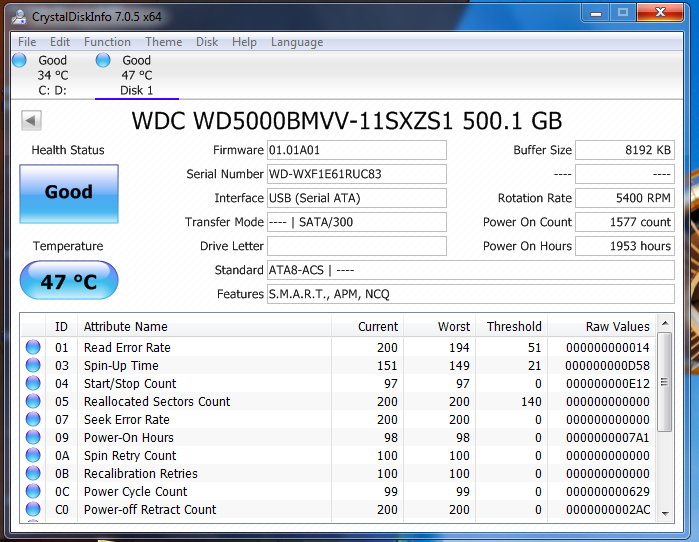Switch to the Disk 1 tab
Screen dimensions: 699x542
point(136,75)
